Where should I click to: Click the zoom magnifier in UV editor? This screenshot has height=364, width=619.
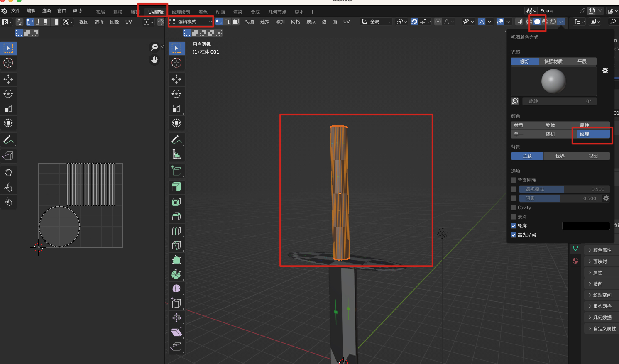[x=154, y=48]
